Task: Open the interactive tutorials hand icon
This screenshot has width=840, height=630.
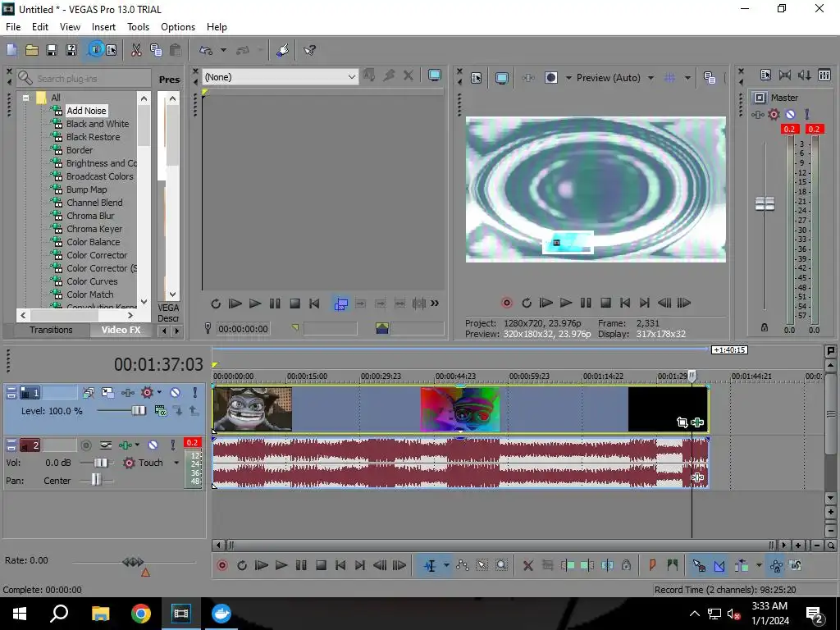Action: click(283, 50)
